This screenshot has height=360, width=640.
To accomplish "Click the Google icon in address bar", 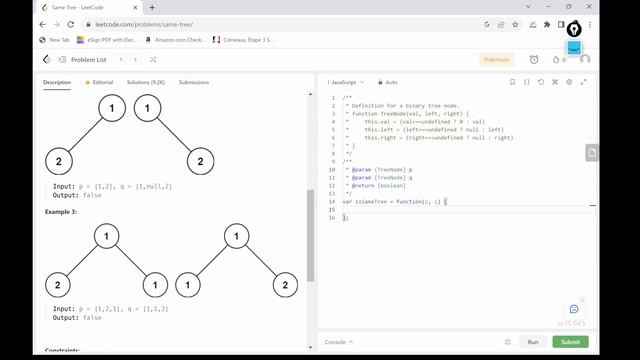I will tap(487, 24).
